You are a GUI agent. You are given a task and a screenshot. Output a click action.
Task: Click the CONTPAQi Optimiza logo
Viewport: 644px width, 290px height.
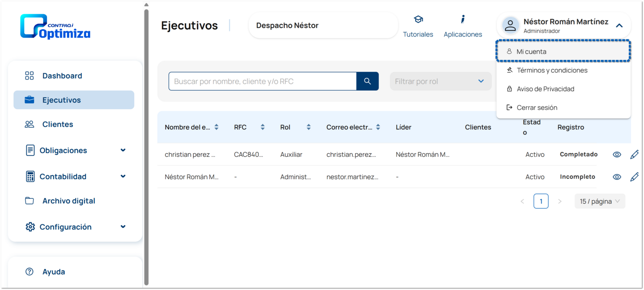55,27
